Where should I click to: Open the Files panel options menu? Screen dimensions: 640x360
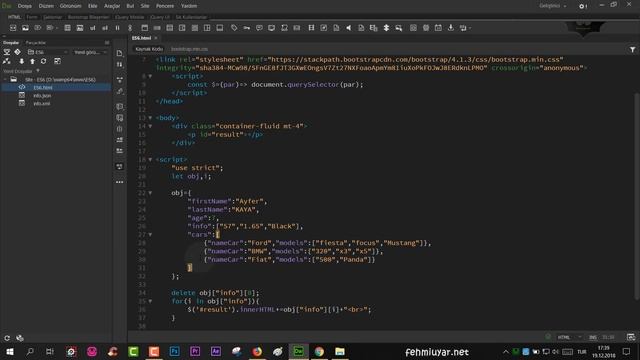pyautogui.click(x=107, y=42)
